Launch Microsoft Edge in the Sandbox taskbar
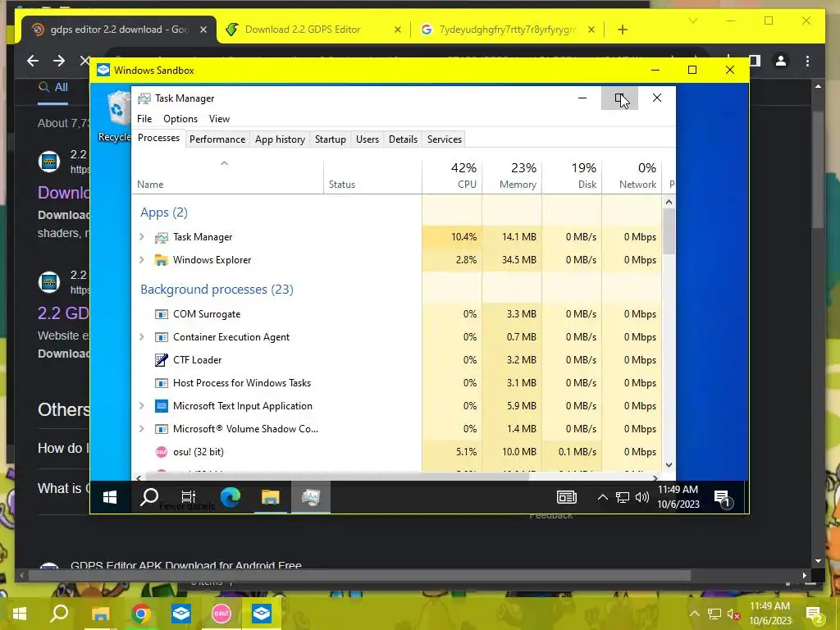840x630 pixels. pos(231,498)
